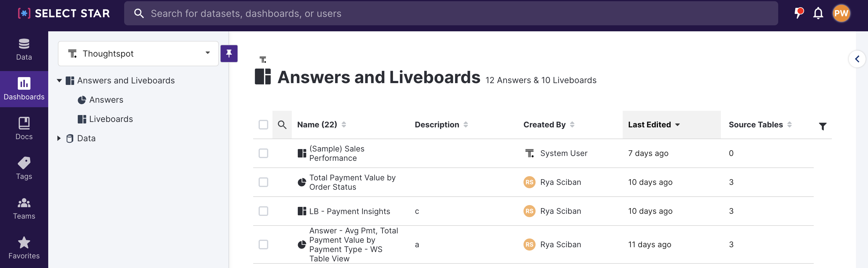Open Tags from the left sidebar
The image size is (868, 268).
pos(24,168)
